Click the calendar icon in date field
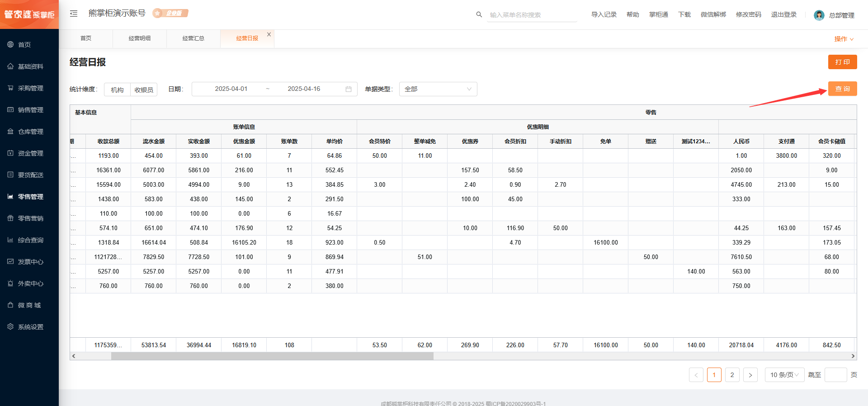Screen dimensions: 868x406 pos(348,89)
